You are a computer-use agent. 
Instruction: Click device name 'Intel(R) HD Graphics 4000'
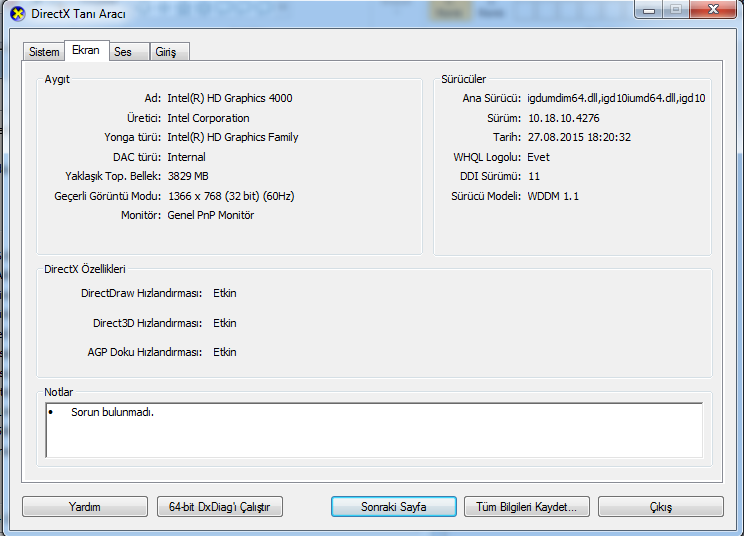point(230,98)
